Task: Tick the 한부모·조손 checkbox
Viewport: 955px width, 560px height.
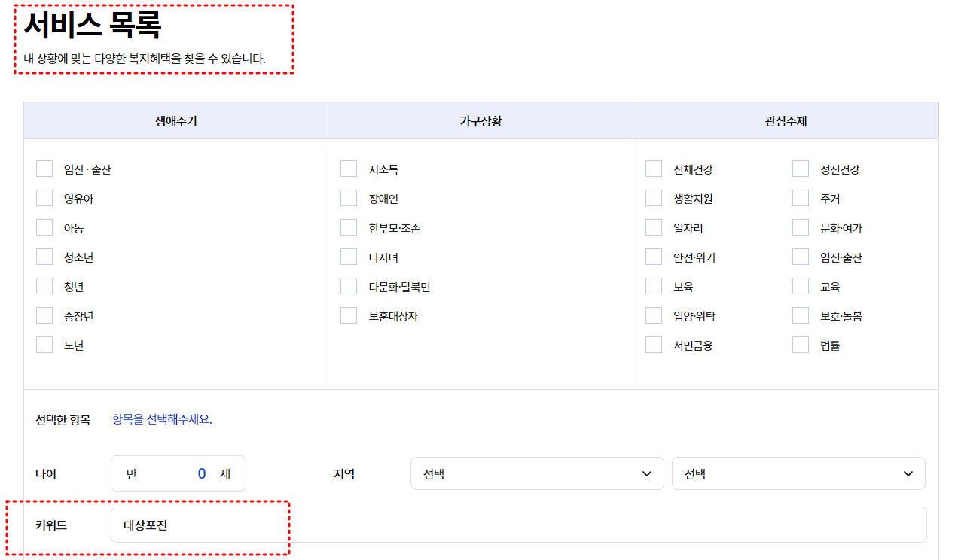Action: 349,227
